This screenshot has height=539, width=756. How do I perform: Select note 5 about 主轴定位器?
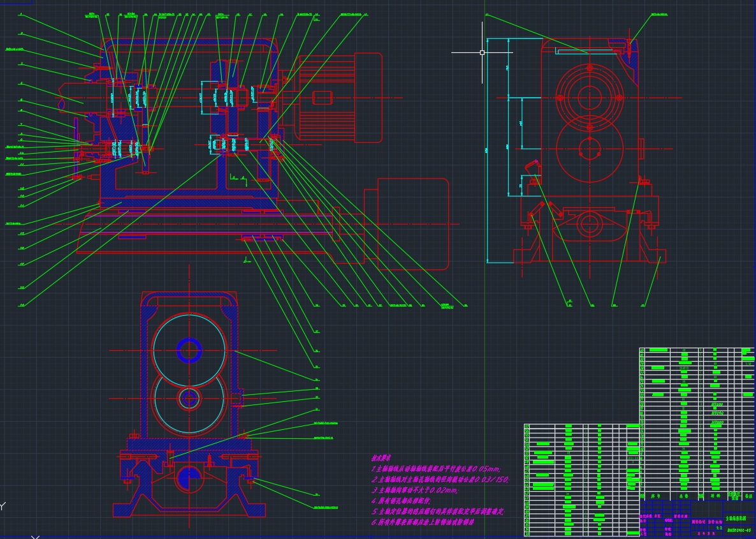pos(438,512)
